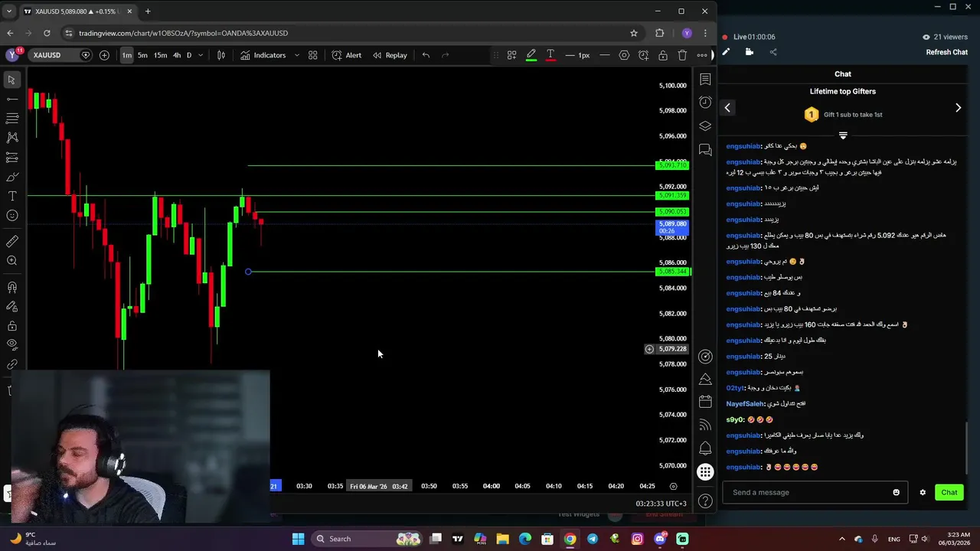Switch chart to the 4h interval
Screen dimensions: 980x551
coord(177,55)
